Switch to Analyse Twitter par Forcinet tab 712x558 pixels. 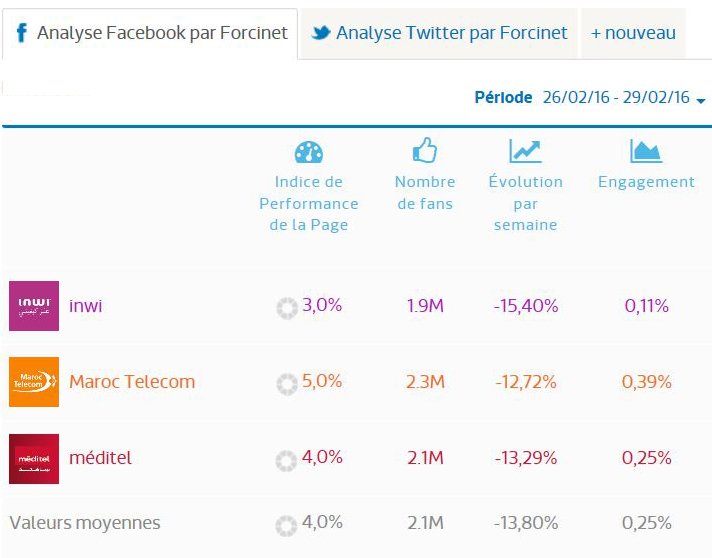point(440,33)
